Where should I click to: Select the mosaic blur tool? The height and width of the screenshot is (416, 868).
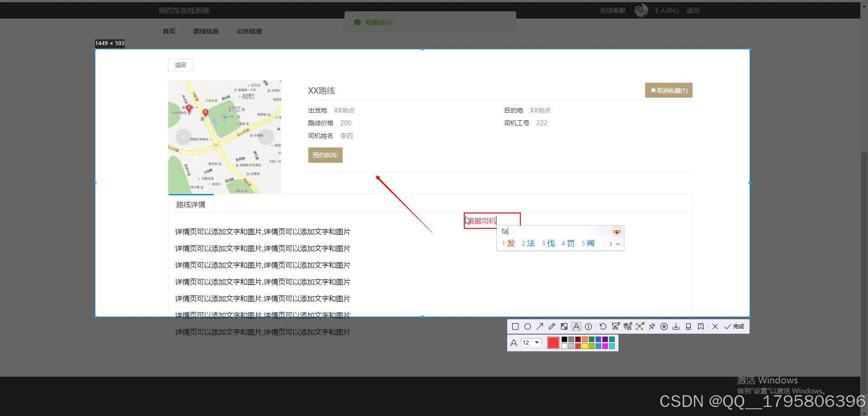pos(564,326)
